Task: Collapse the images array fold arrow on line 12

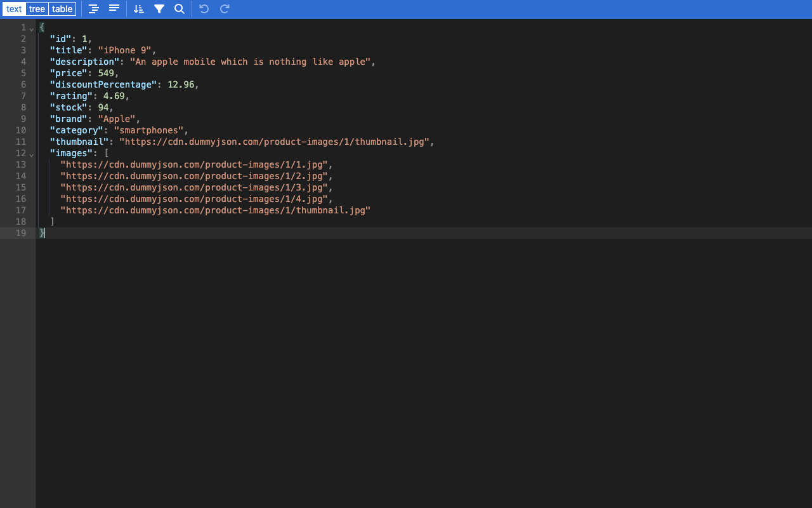Action: tap(32, 154)
